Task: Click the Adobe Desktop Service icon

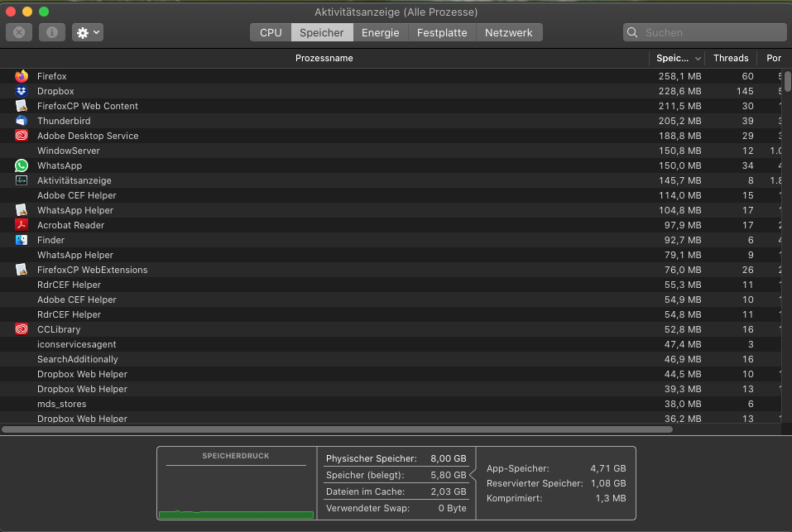Action: pos(22,136)
